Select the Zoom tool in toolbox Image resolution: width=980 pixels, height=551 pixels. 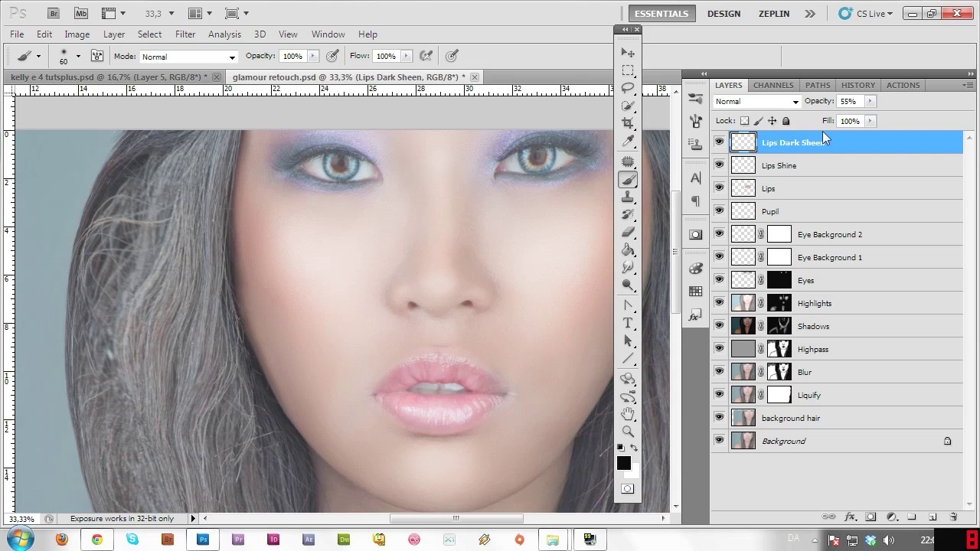(628, 432)
